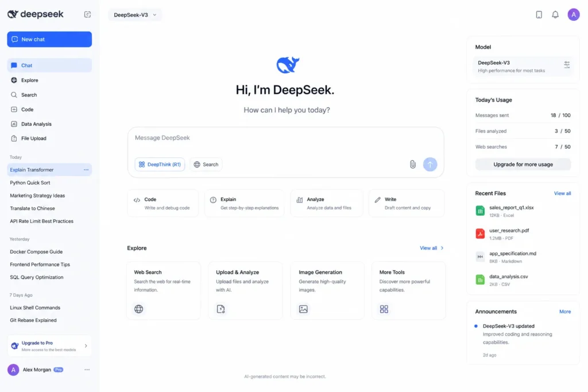Open the mobile device icon in header
The image size is (588, 392).
(x=539, y=14)
